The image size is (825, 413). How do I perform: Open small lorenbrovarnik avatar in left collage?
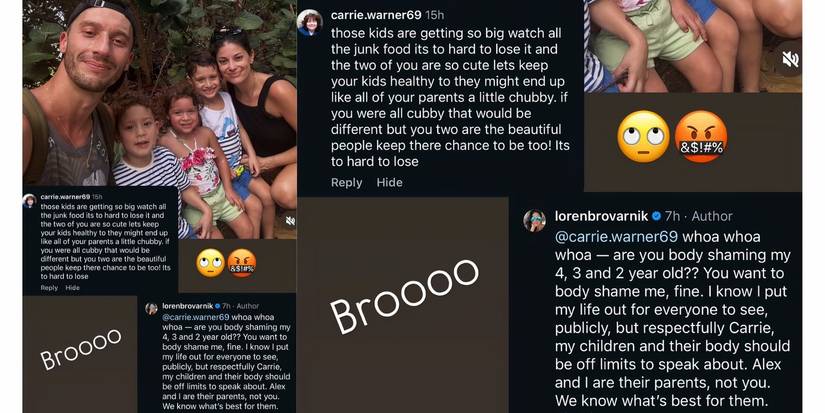tap(152, 309)
